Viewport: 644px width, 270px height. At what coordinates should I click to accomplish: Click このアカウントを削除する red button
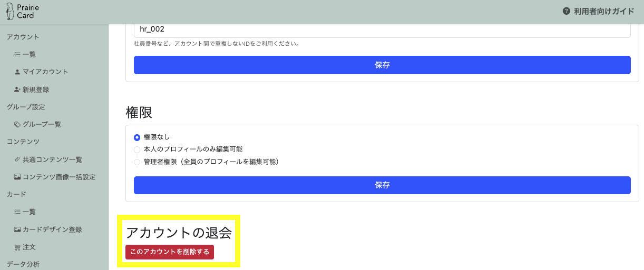coord(170,252)
